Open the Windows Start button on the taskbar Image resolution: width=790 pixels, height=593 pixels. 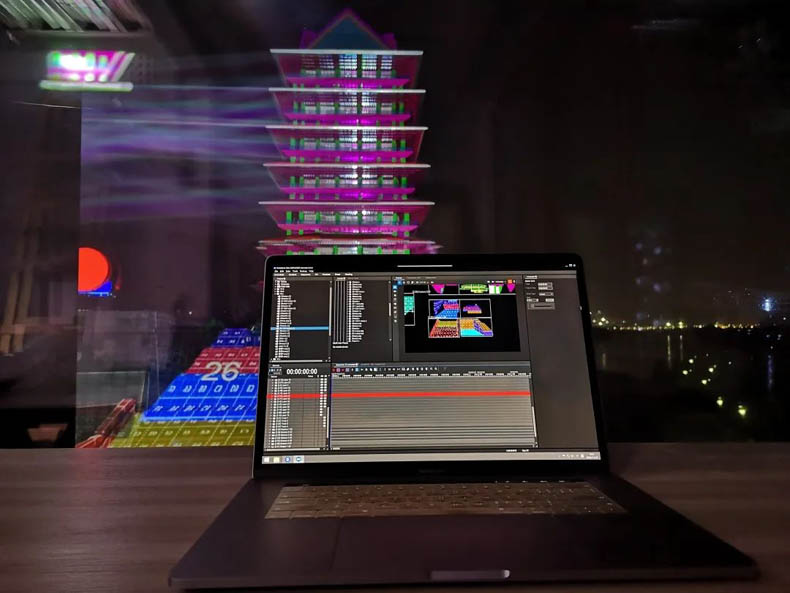pos(266,459)
